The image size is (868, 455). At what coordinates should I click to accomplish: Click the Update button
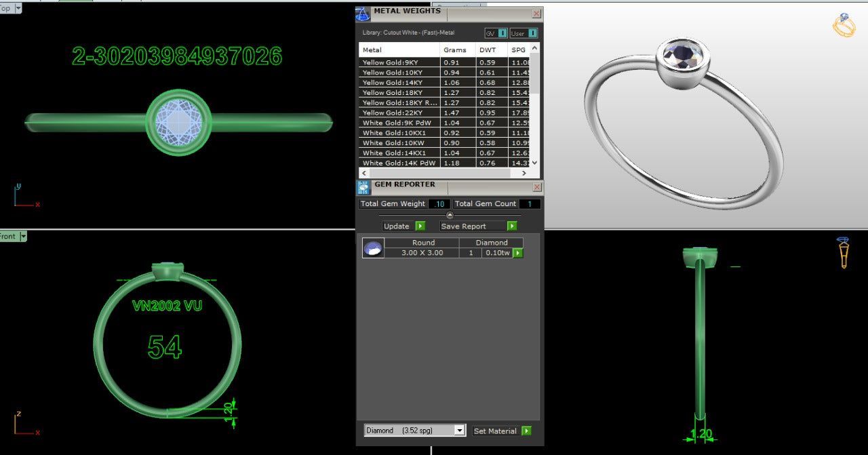pyautogui.click(x=397, y=226)
